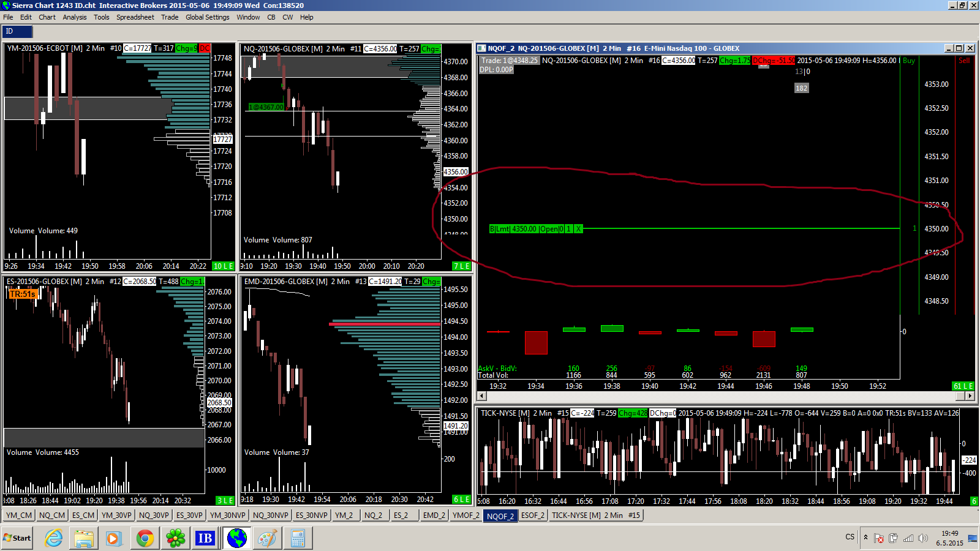The image size is (980, 551).
Task: Click the Sierra Chart title bar icon
Action: click(x=6, y=6)
